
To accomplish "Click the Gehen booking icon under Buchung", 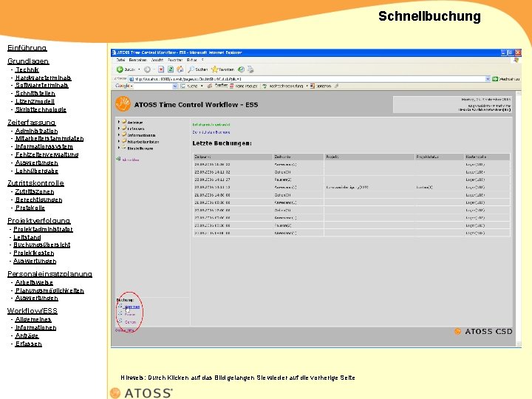I will pyautogui.click(x=120, y=321).
